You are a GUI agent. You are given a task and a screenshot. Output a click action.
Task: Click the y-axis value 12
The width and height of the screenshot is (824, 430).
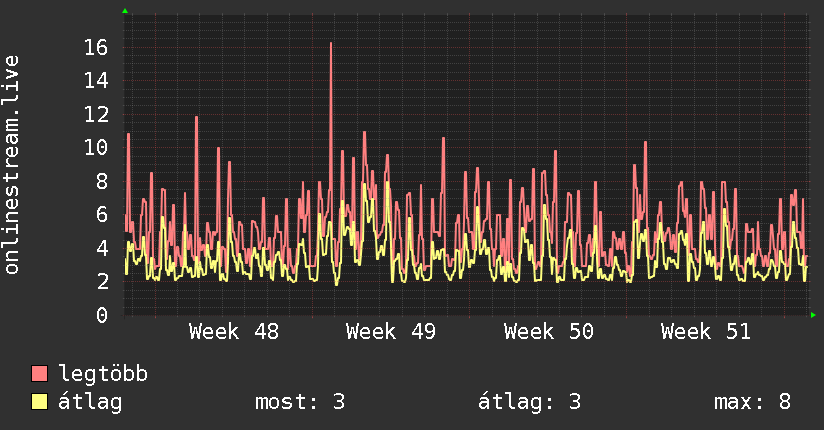pos(96,115)
